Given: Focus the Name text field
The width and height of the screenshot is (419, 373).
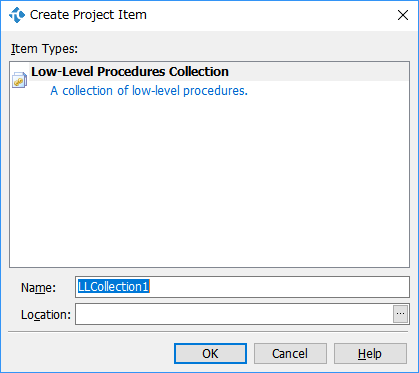Looking at the screenshot, I should pyautogui.click(x=242, y=287).
